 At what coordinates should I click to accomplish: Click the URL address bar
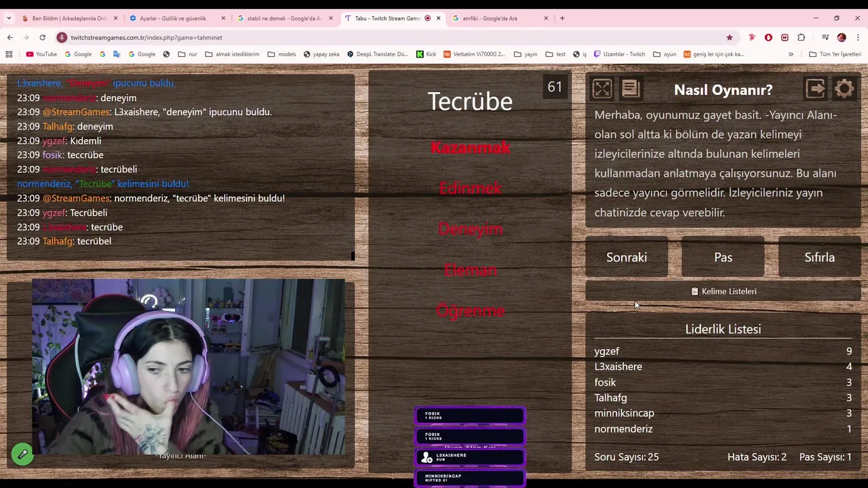click(393, 37)
